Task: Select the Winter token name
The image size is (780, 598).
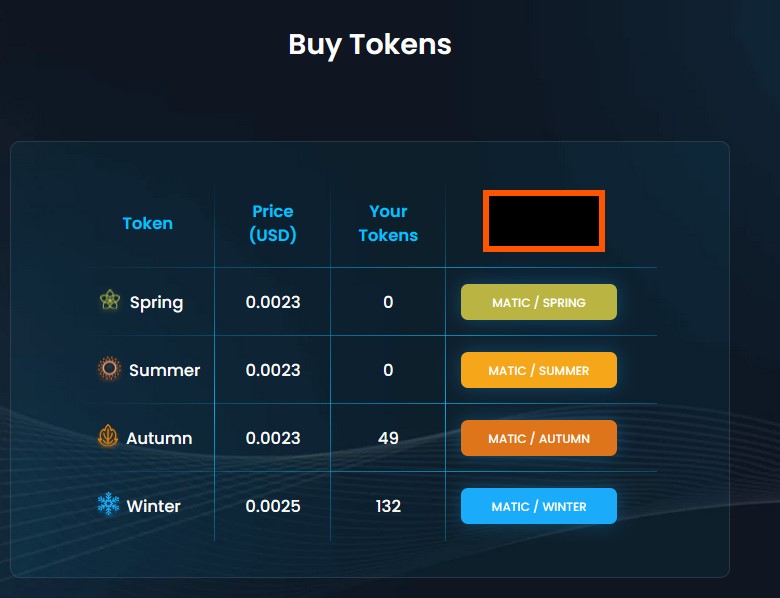Action: 154,506
